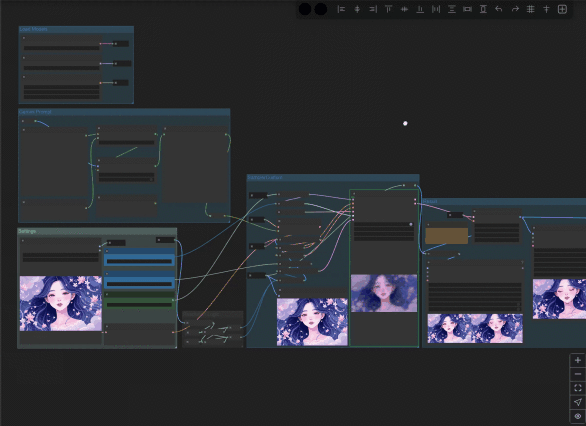Fit the workflow to view
This screenshot has height=426, width=586.
pos(578,388)
